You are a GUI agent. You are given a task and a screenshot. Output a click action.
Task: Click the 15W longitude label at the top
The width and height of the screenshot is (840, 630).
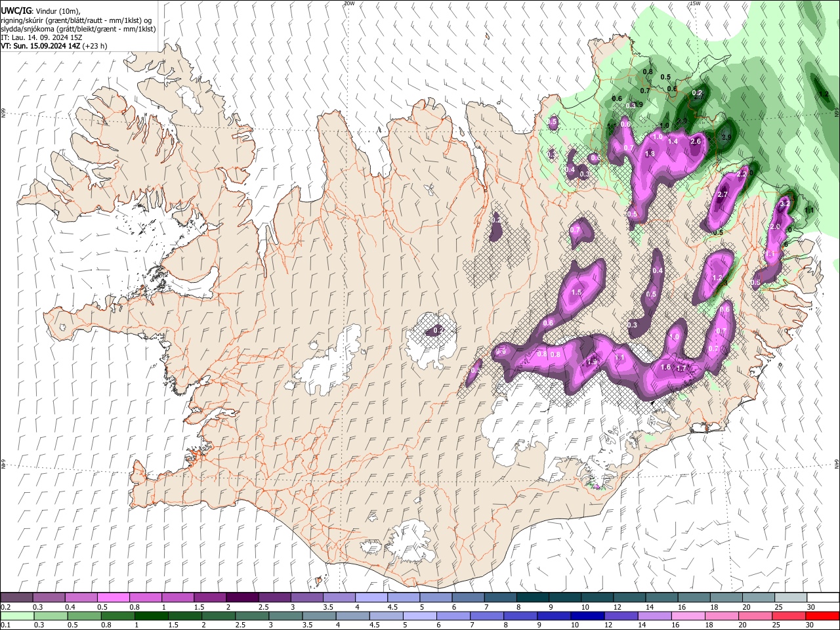(x=695, y=3)
